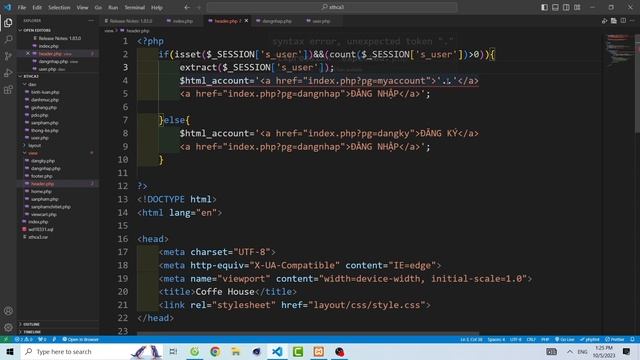Click Go Live in status bar
This screenshot has width=640, height=360.
pyautogui.click(x=564, y=339)
